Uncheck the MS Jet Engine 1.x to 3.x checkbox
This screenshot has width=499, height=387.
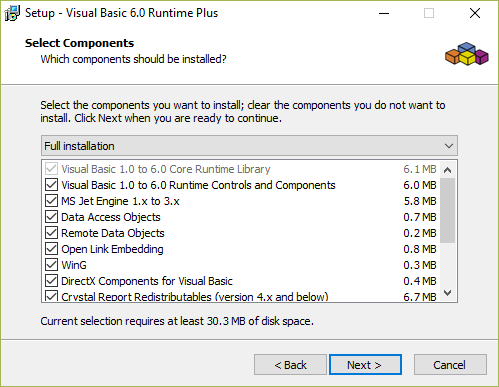(51, 201)
